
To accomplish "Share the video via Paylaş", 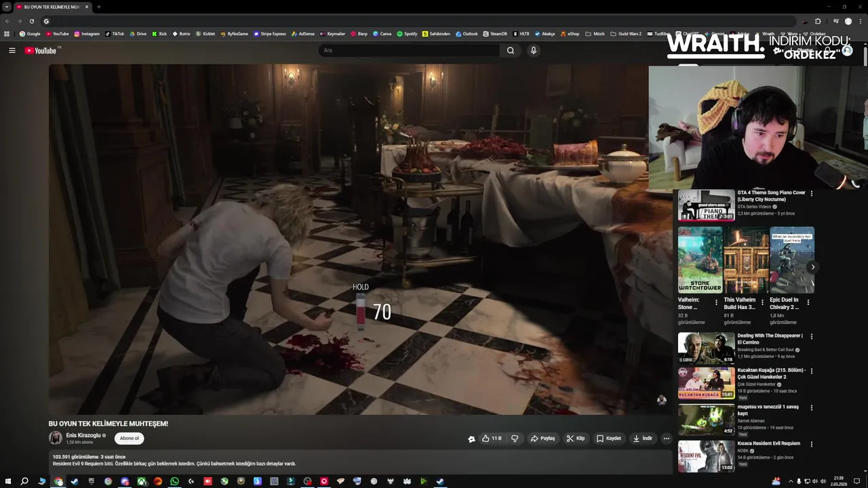I will pos(542,439).
